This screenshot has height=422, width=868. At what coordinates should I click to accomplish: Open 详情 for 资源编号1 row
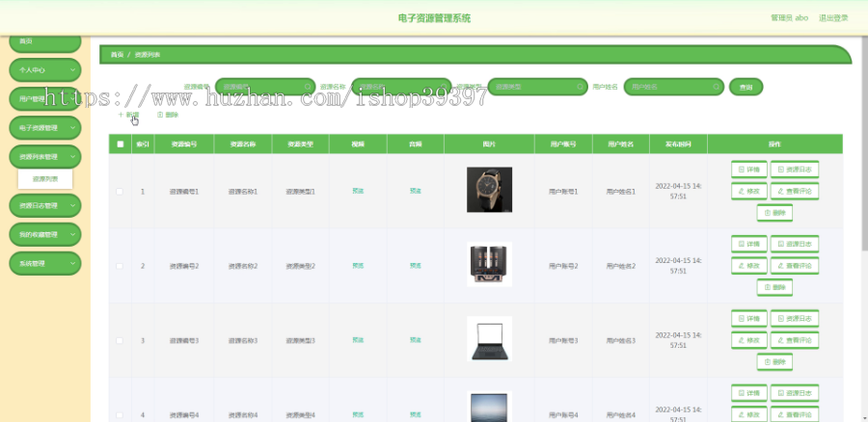(x=749, y=170)
